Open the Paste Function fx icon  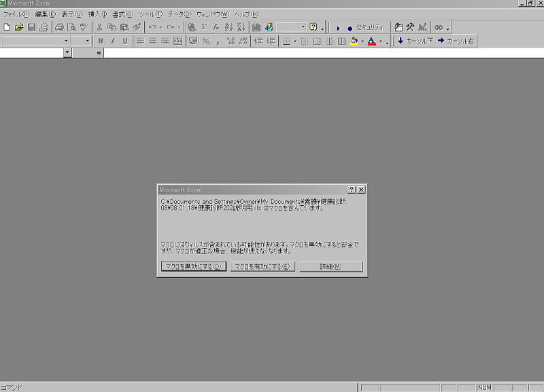coord(216,27)
